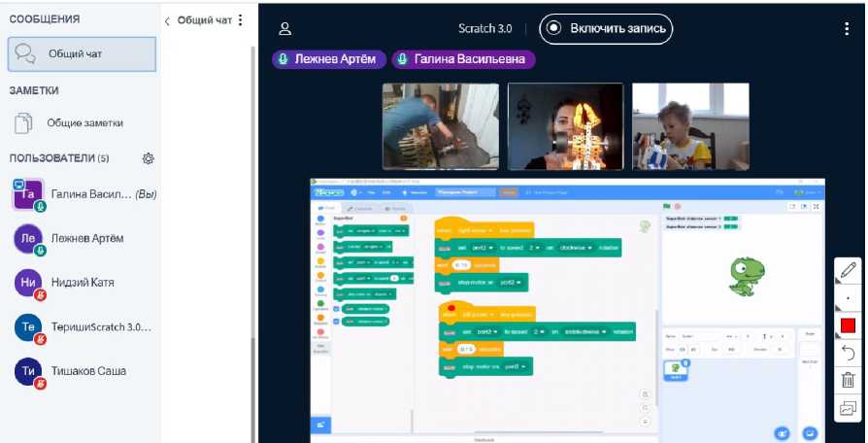
Task: Open the Общий чат conversation in sidebar
Action: click(x=82, y=54)
